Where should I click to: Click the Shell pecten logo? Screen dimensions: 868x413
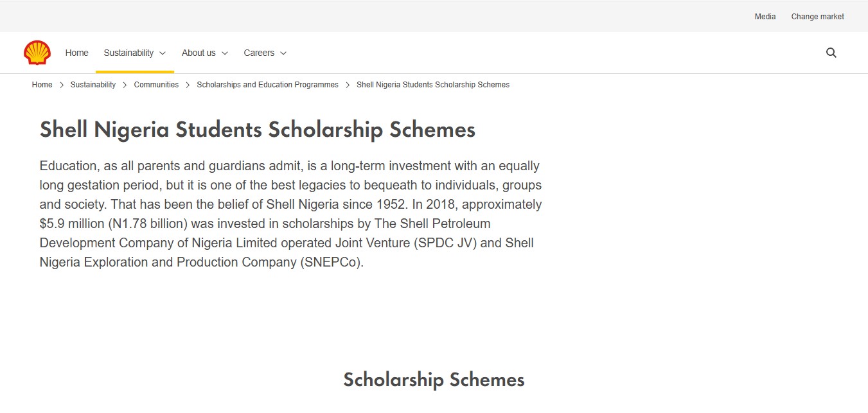tap(37, 53)
